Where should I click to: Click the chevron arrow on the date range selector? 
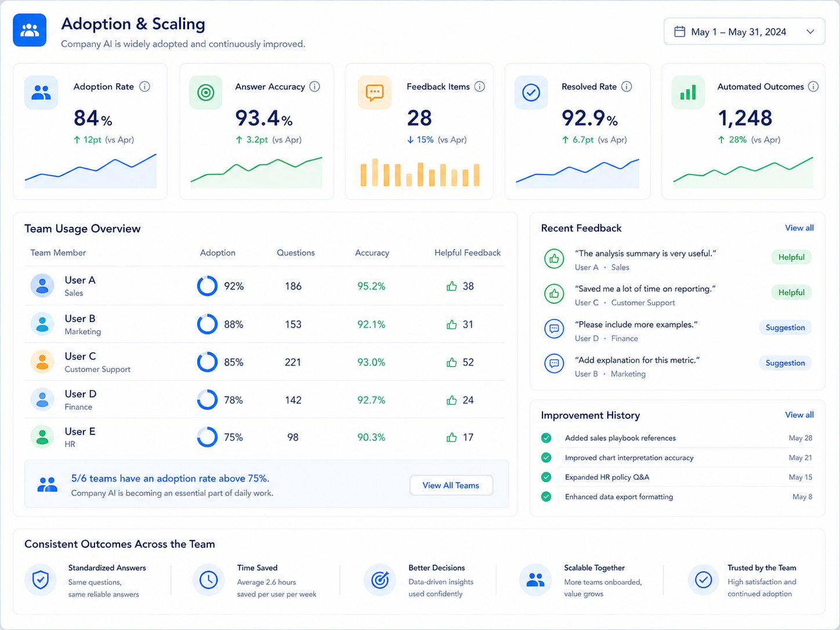810,32
